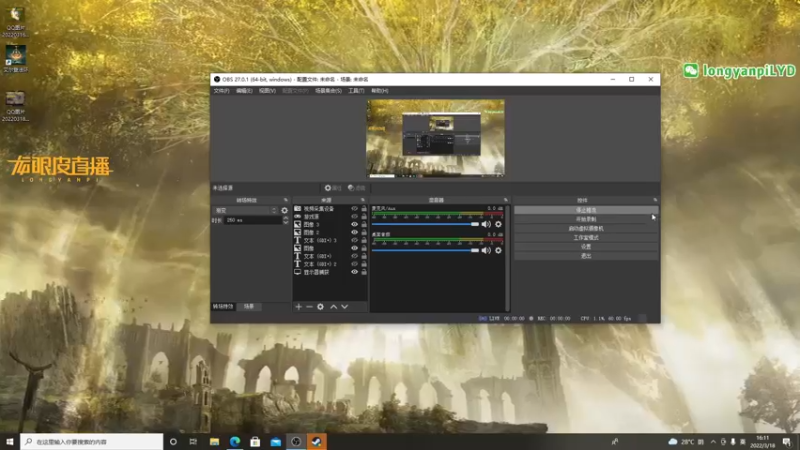Hide the 图像 2 source
This screenshot has width=800, height=450.
pyautogui.click(x=354, y=232)
